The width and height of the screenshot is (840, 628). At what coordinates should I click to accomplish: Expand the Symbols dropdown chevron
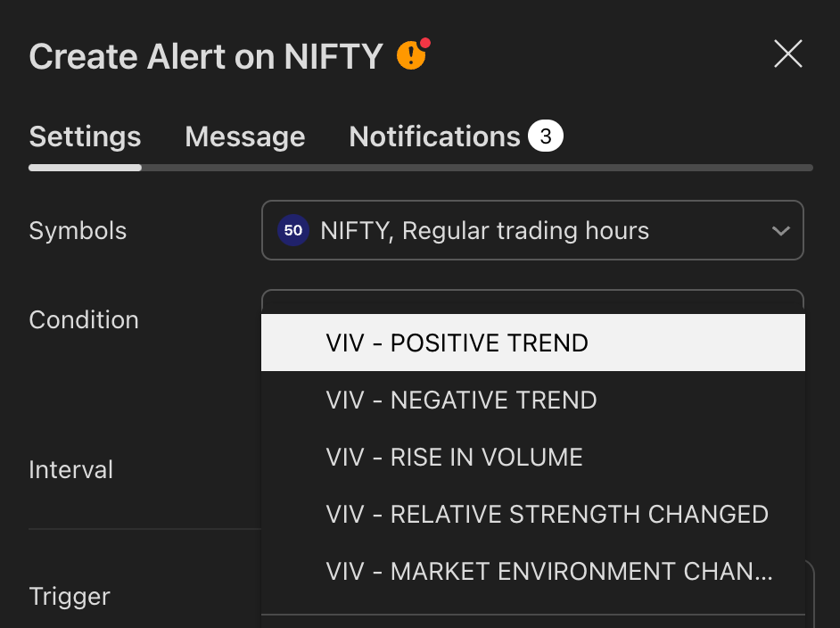pos(780,231)
